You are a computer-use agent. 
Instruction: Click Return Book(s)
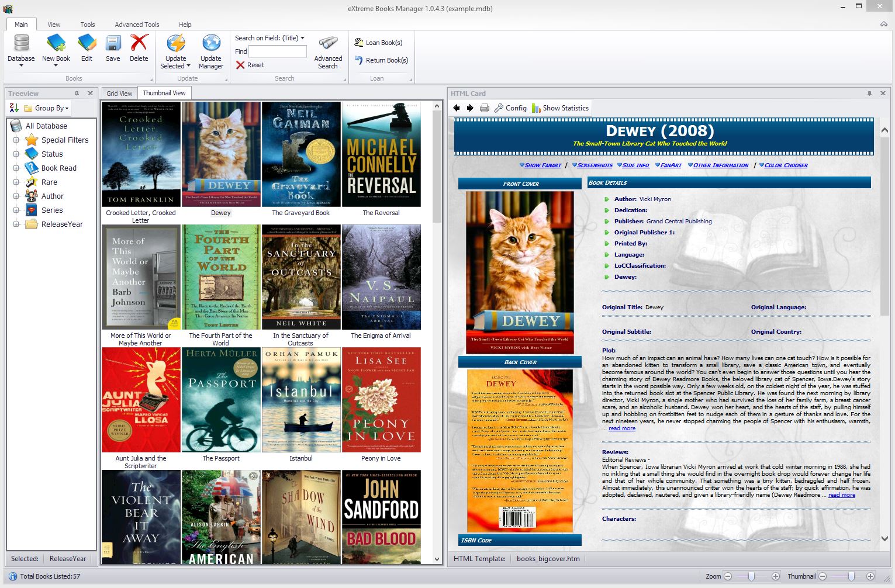coord(381,60)
